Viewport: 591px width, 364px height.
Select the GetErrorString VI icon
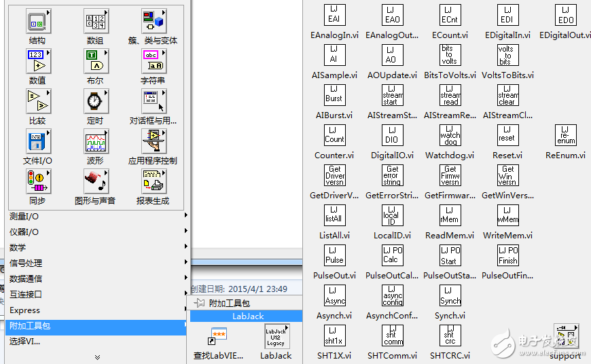(392, 175)
